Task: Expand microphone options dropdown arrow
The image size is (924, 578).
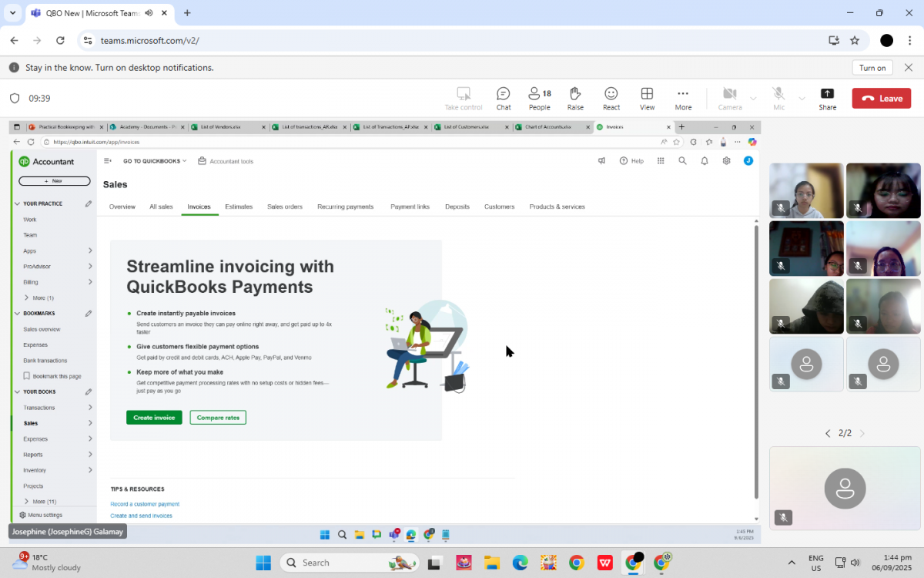Action: coord(802,99)
